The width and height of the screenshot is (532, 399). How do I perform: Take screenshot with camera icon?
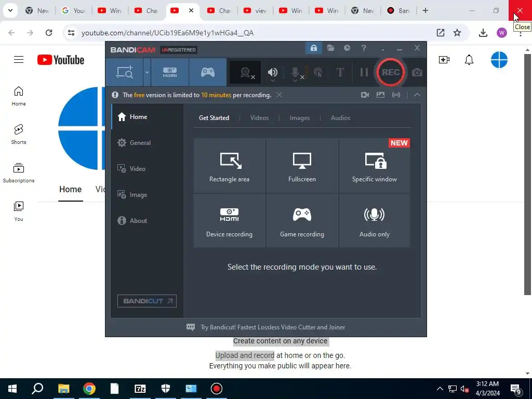pyautogui.click(x=417, y=72)
